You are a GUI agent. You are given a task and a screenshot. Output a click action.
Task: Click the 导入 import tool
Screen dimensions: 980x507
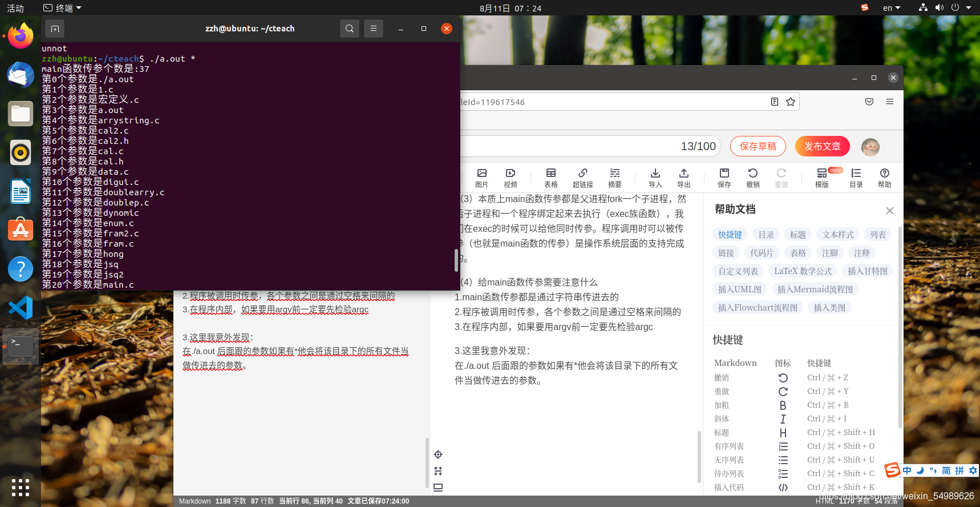coord(655,178)
